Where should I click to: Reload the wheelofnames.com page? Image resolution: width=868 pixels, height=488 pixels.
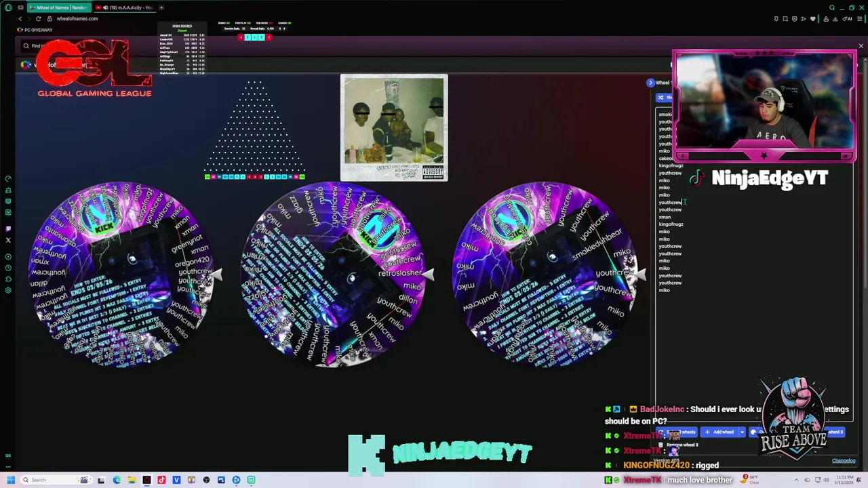pos(39,18)
